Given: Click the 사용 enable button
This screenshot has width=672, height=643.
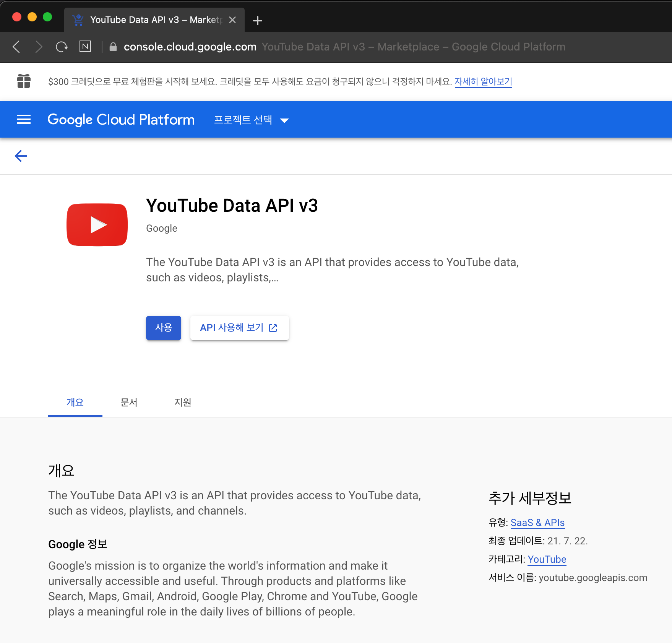Looking at the screenshot, I should pos(164,328).
